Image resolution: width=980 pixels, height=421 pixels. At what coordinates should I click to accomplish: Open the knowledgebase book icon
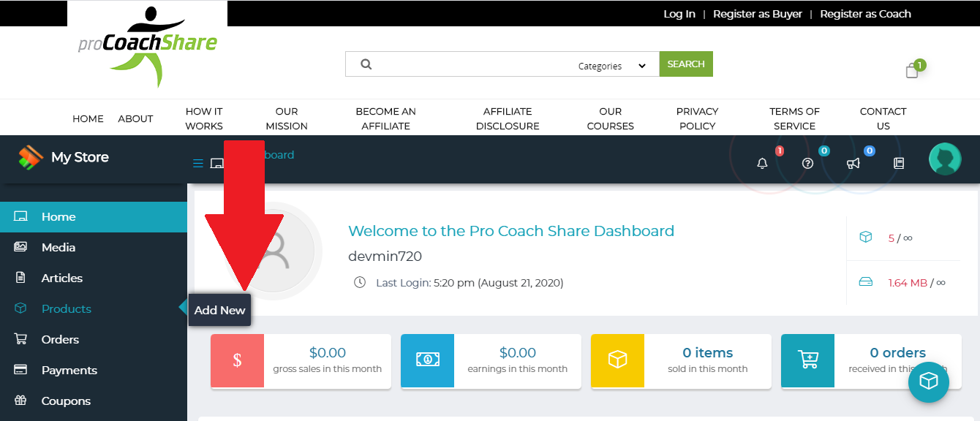point(898,163)
